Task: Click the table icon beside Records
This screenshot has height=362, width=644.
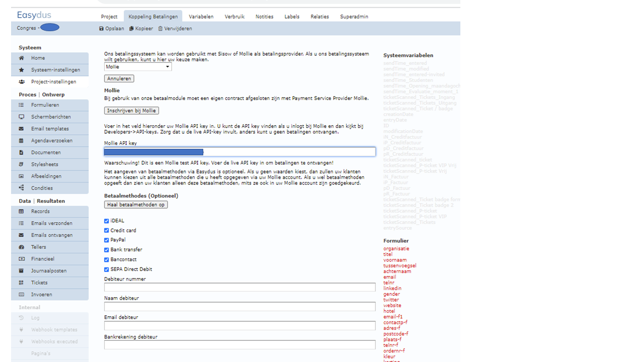Action: pyautogui.click(x=21, y=212)
